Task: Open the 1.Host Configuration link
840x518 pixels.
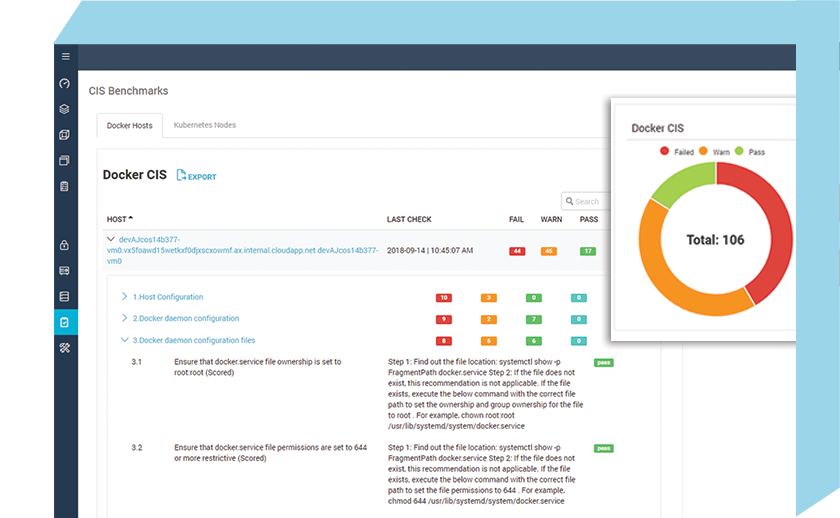Action: pyautogui.click(x=168, y=297)
